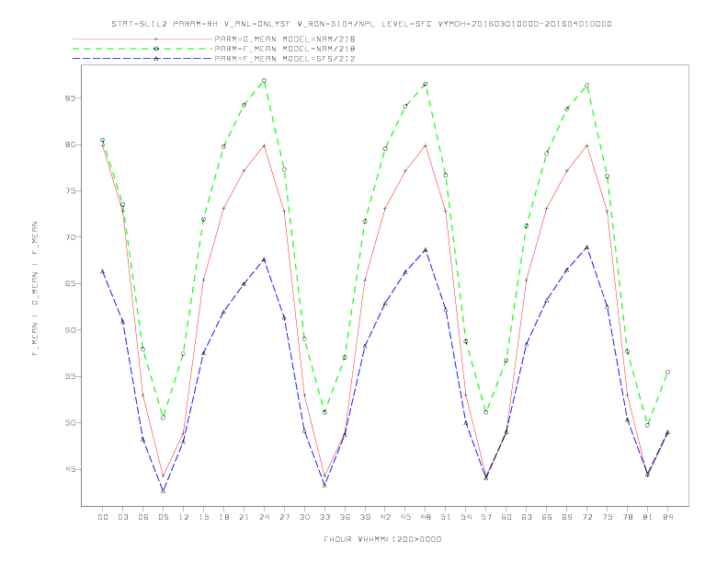728x563 pixels.
Task: Click x-axis tick label 24
Action: (x=264, y=517)
